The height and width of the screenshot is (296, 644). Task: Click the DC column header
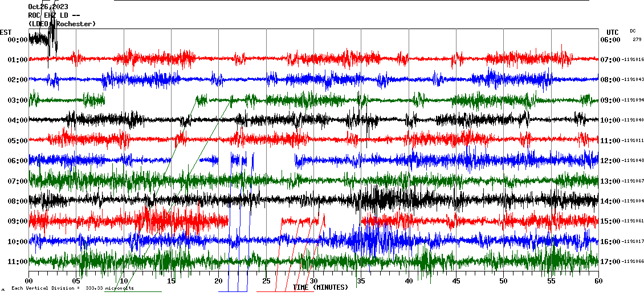(633, 31)
